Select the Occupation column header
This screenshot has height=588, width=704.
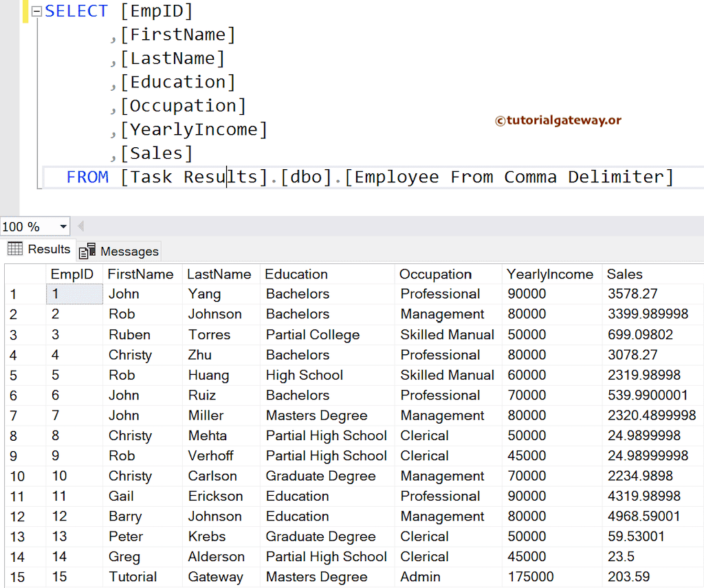pyautogui.click(x=448, y=274)
